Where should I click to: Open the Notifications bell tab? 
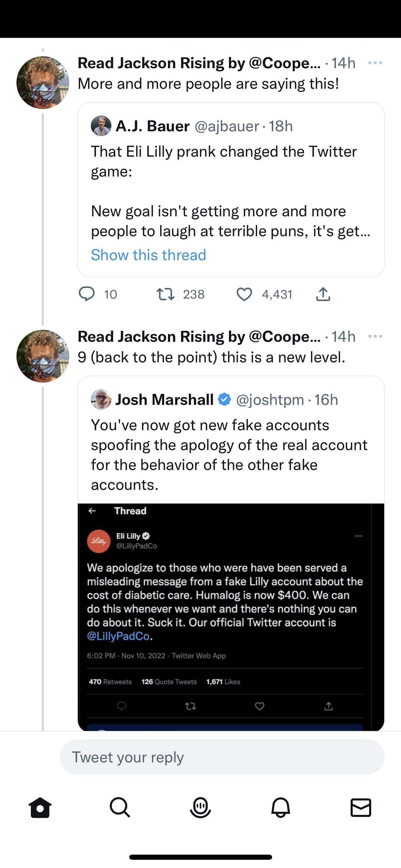click(281, 807)
